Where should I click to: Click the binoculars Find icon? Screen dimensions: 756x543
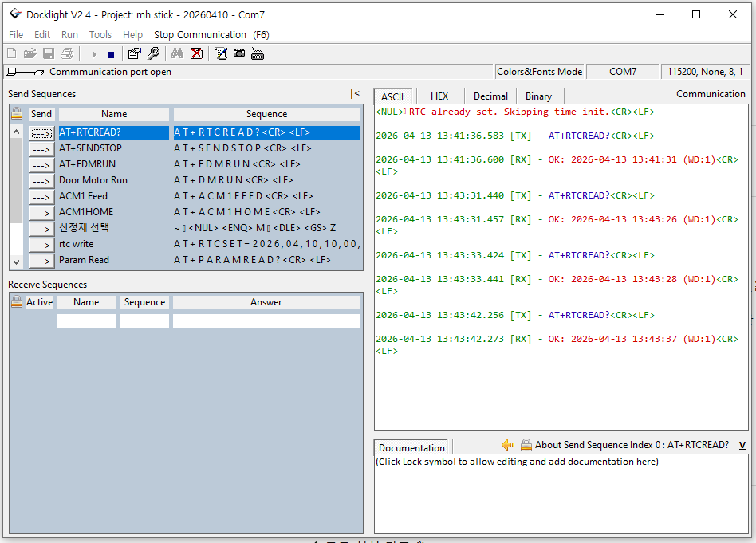click(177, 54)
